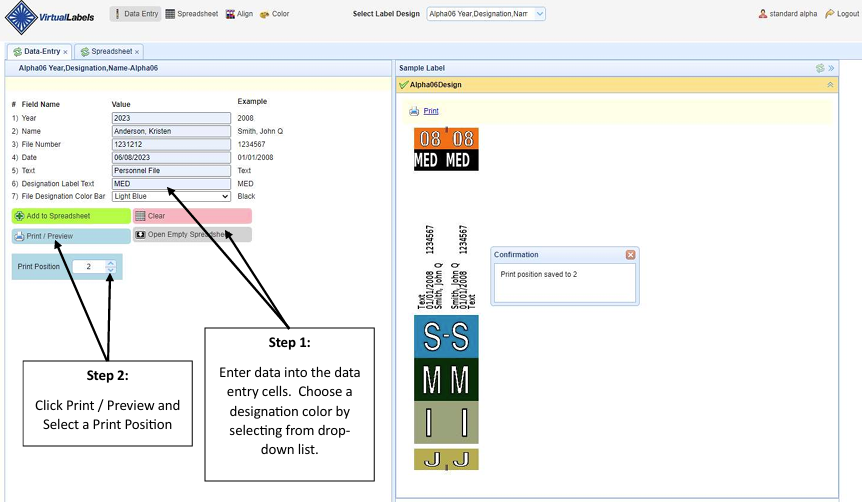Click Add to Spreadsheet button
The height and width of the screenshot is (503, 868).
pyautogui.click(x=71, y=216)
